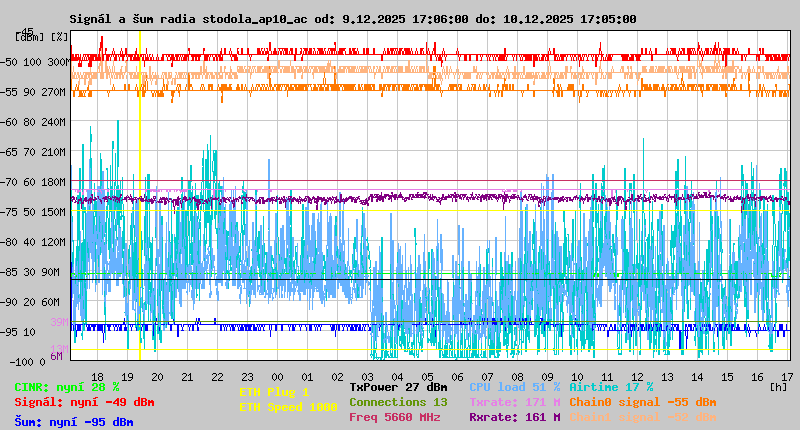Click the 12 hour label on time axis

(x=638, y=376)
